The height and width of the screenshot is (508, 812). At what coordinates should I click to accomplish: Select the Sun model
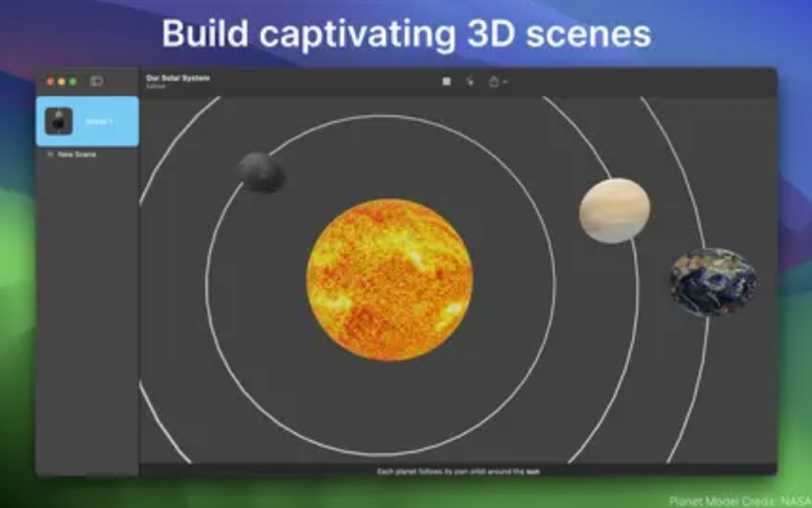pyautogui.click(x=390, y=279)
